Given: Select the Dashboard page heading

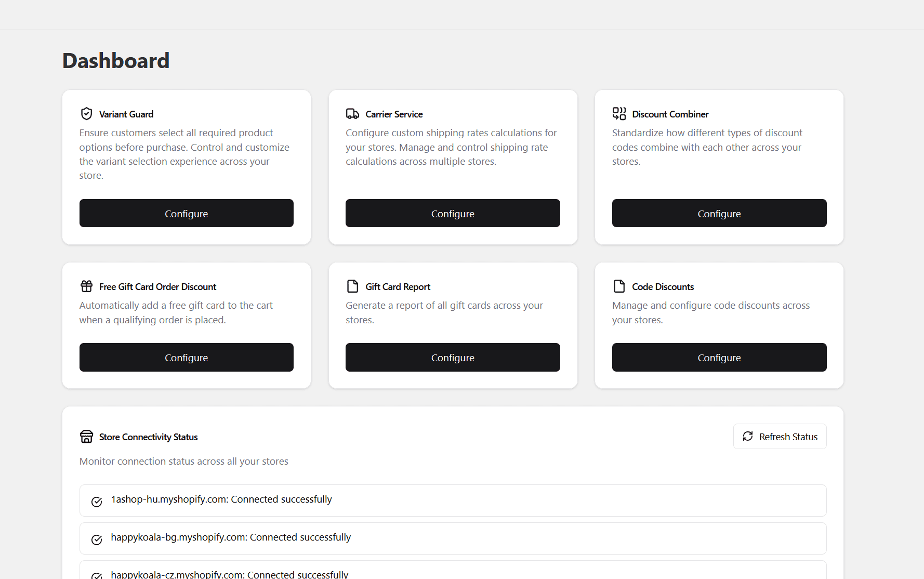Looking at the screenshot, I should (x=116, y=61).
